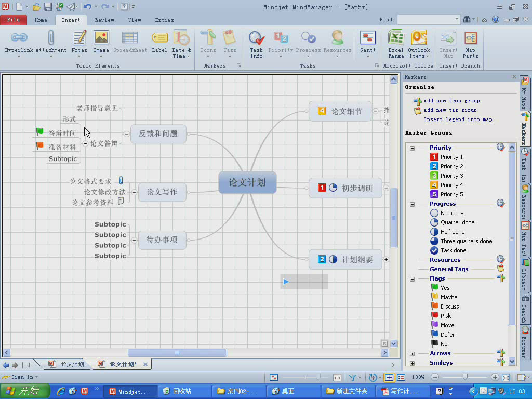Switch to the Home ribbon tab

click(41, 20)
